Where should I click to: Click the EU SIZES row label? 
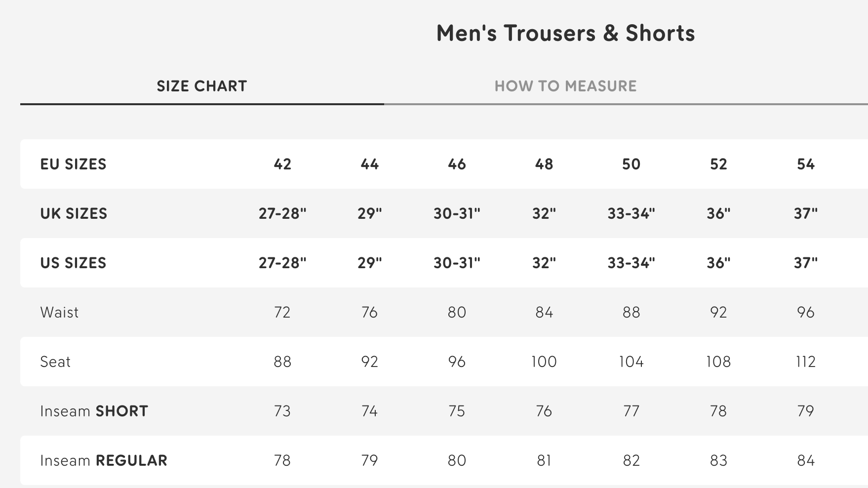[x=73, y=164]
